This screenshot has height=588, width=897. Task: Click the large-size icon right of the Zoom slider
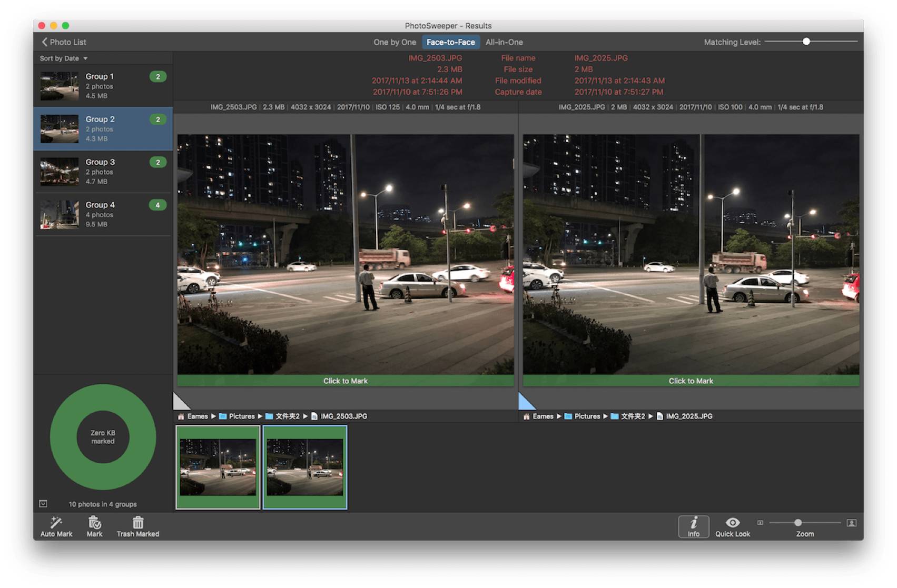click(x=851, y=523)
